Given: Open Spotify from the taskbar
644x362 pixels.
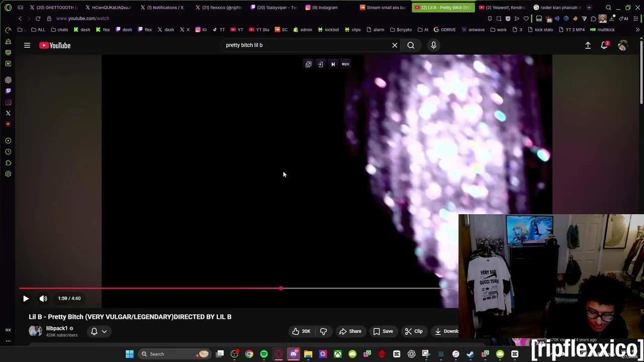Looking at the screenshot, I should 264,354.
